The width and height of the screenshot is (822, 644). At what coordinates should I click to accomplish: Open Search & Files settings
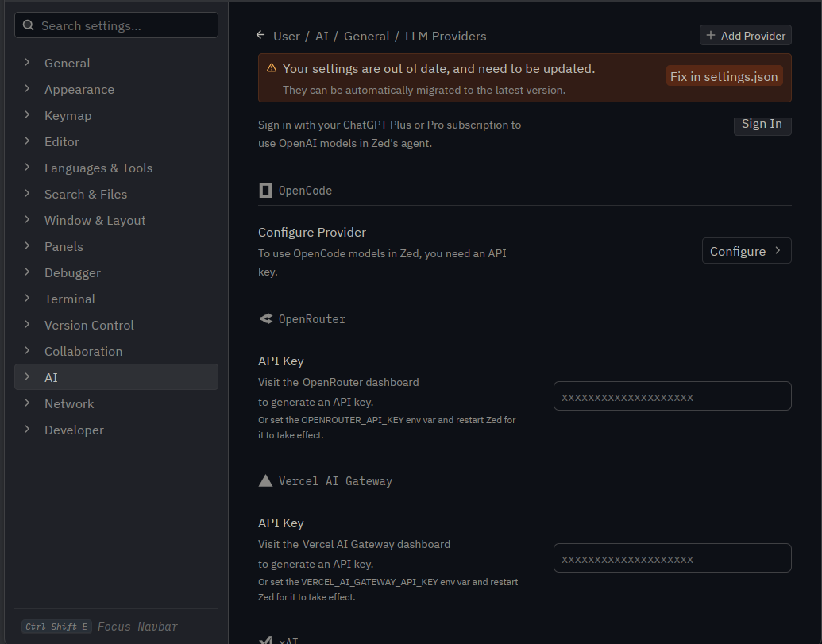[116, 194]
